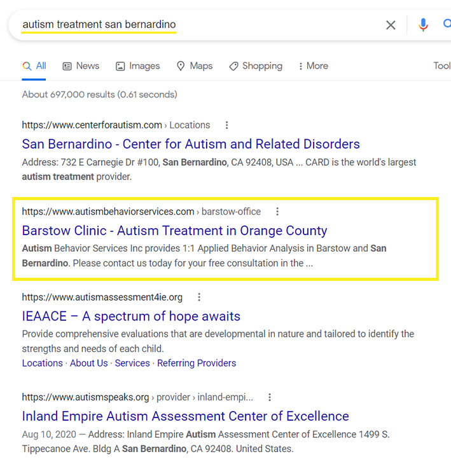Viewport: 451px width, 476px height.
Task: Open Inland Empire Autism Assessment Center result
Action: tap(185, 416)
